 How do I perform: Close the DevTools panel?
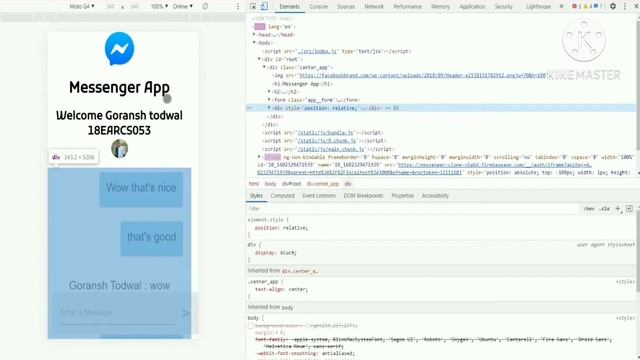point(636,6)
